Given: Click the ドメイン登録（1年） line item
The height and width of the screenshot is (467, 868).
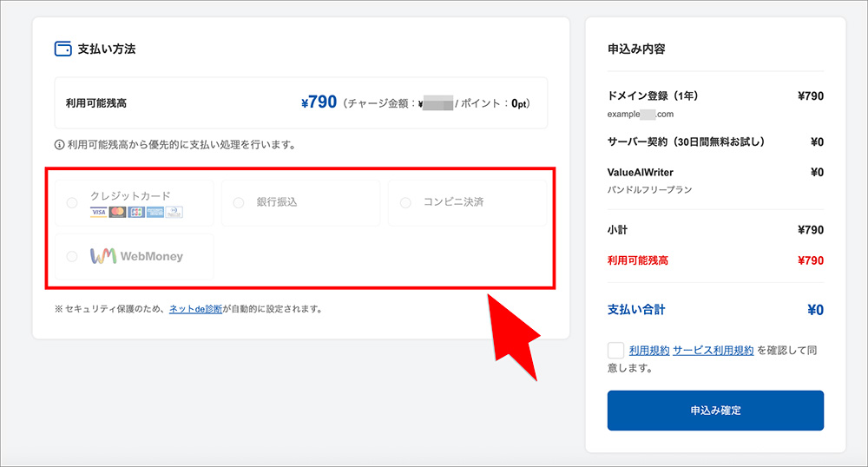Looking at the screenshot, I should [654, 95].
